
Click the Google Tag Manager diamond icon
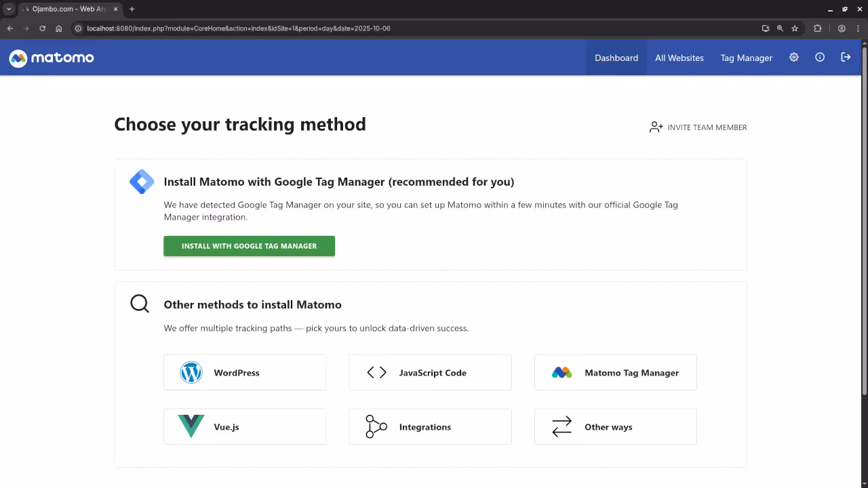point(142,182)
